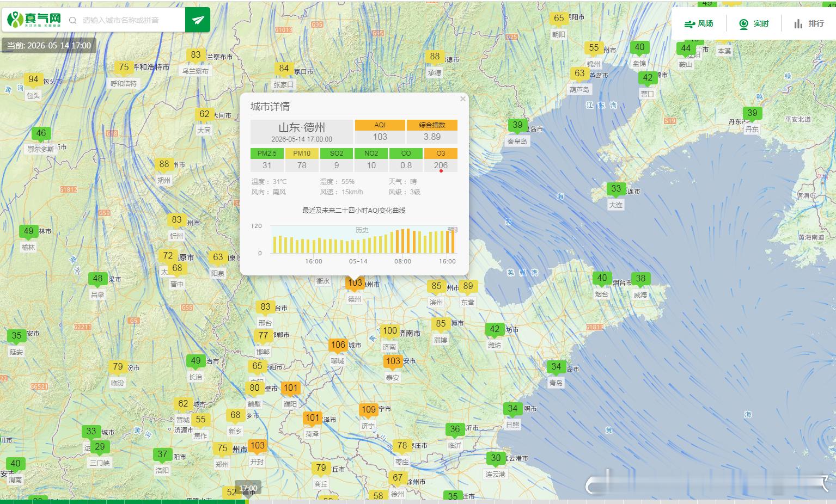Click the 泰安 marker showing 103
The width and height of the screenshot is (836, 504).
(393, 361)
